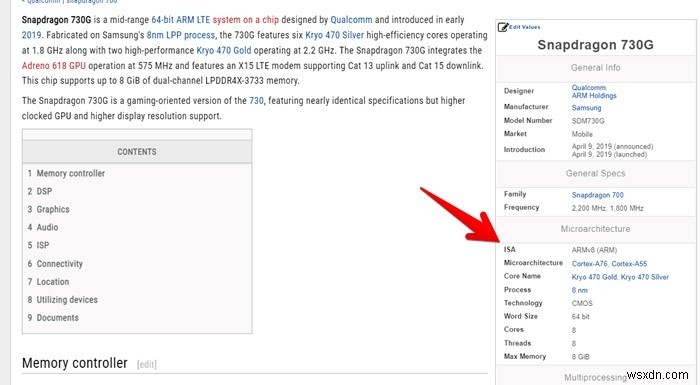Image resolution: width=700 pixels, height=385 pixels.
Task: Click the Edit Values link in the infobox
Action: click(525, 27)
